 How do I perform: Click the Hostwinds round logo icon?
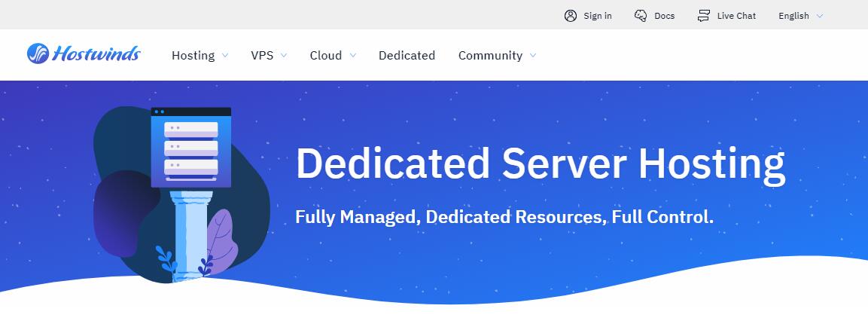pyautogui.click(x=38, y=53)
